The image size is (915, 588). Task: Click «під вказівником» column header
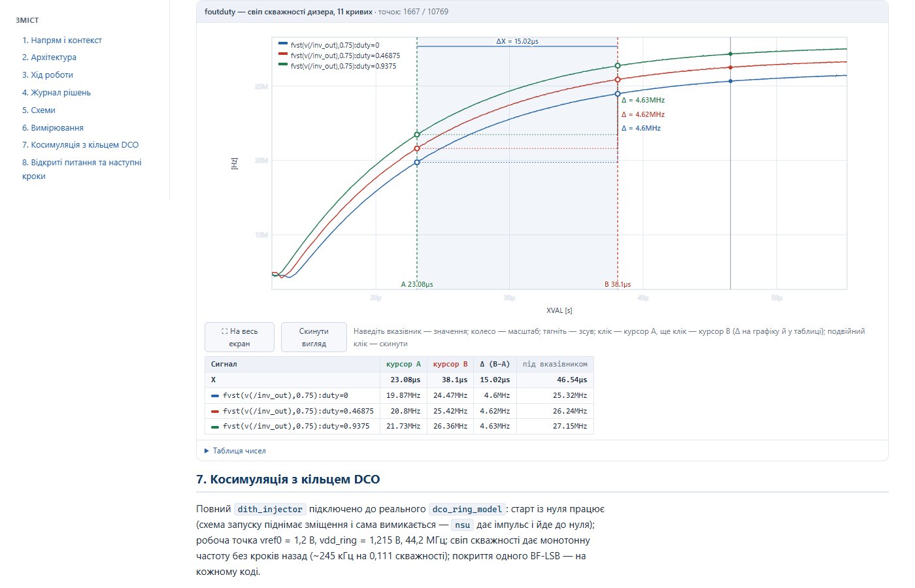555,364
